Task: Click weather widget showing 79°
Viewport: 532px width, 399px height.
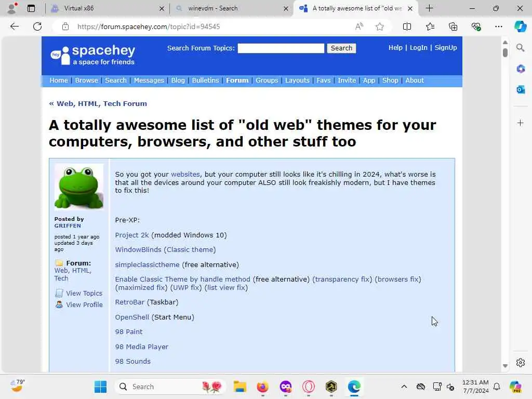Action: (17, 385)
